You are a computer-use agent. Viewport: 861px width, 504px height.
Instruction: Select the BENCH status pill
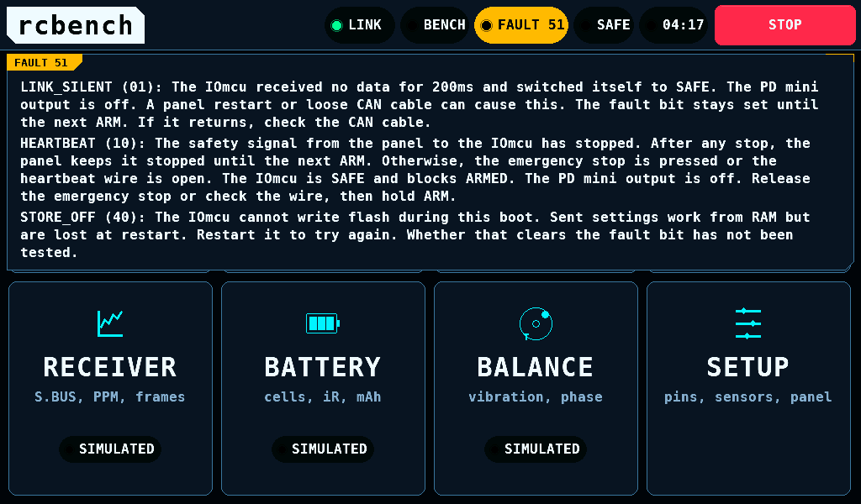(x=435, y=25)
